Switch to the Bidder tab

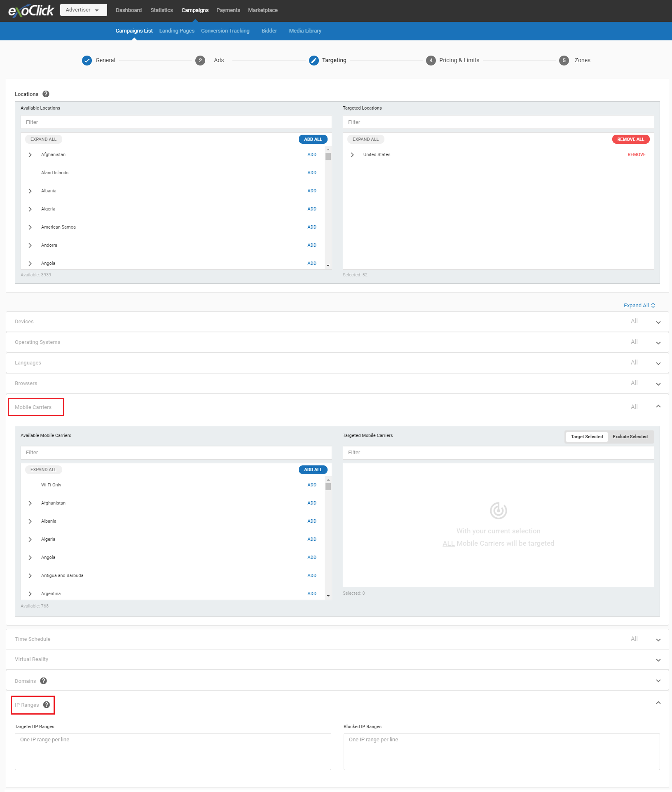pyautogui.click(x=269, y=31)
